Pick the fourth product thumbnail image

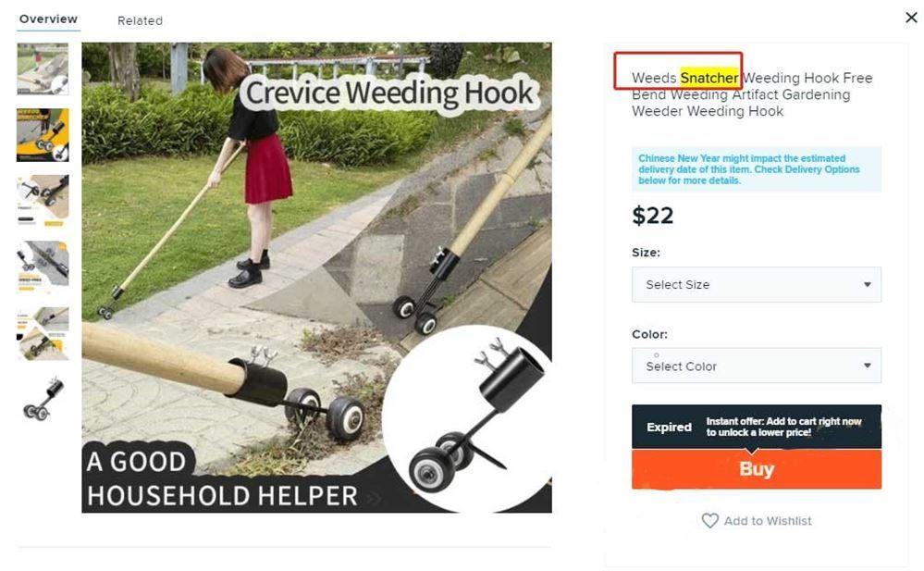pos(43,267)
